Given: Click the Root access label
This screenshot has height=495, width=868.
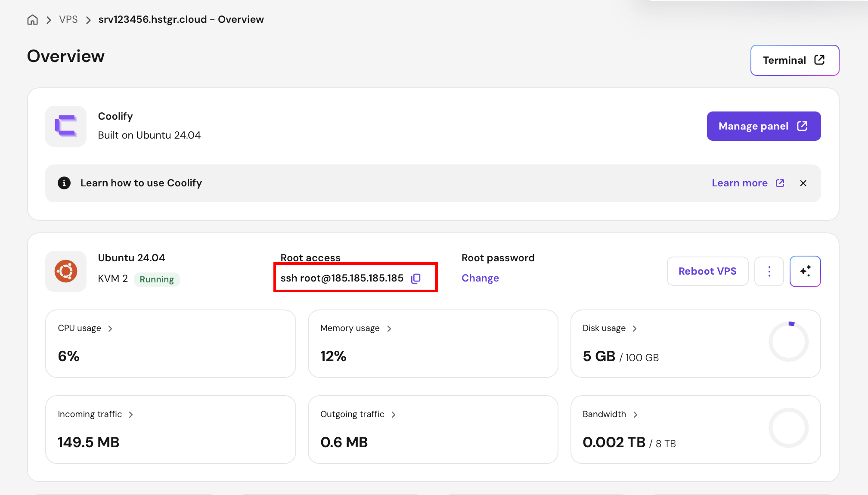Looking at the screenshot, I should pos(310,258).
